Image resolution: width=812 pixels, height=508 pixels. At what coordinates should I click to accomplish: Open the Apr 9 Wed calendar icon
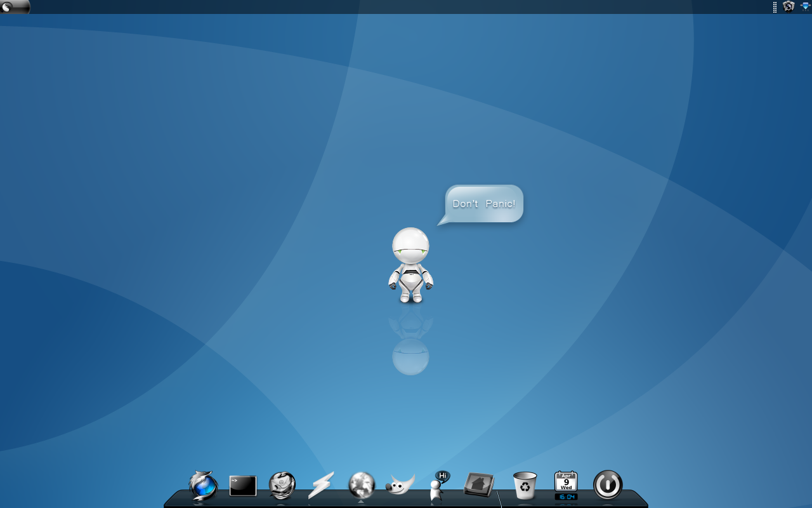click(566, 481)
